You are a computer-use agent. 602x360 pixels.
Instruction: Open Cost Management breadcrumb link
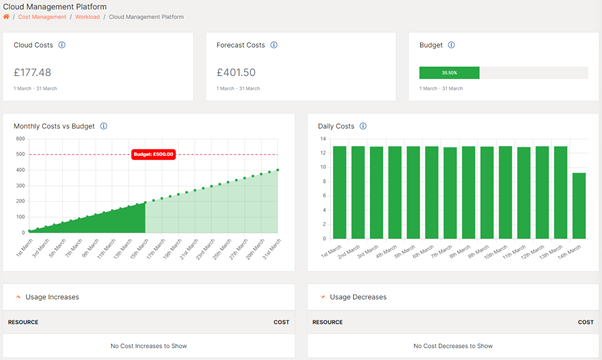click(42, 17)
